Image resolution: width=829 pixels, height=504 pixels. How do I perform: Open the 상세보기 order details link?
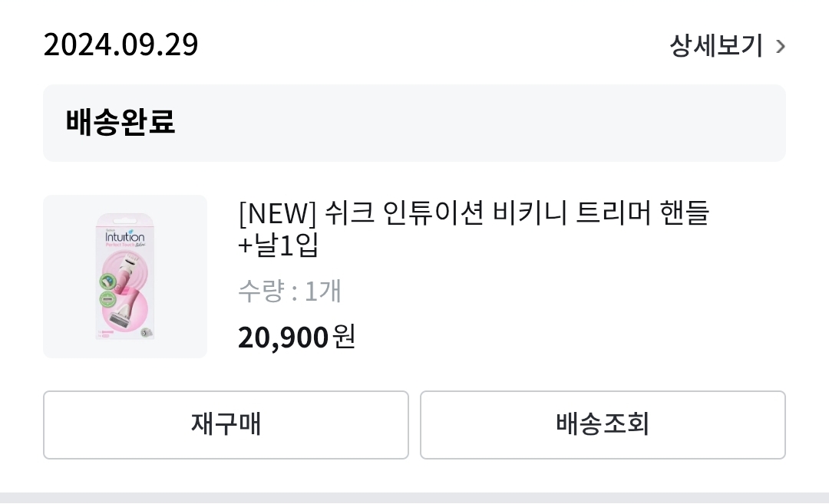(716, 46)
